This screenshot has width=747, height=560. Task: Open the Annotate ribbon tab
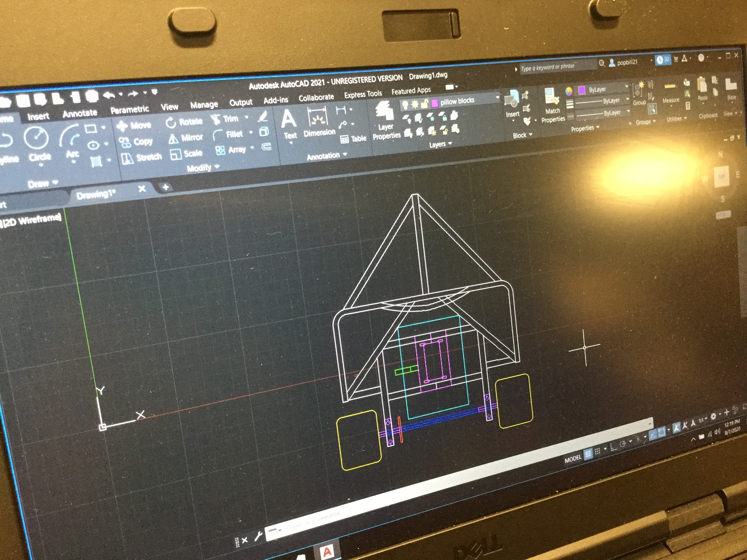click(80, 113)
